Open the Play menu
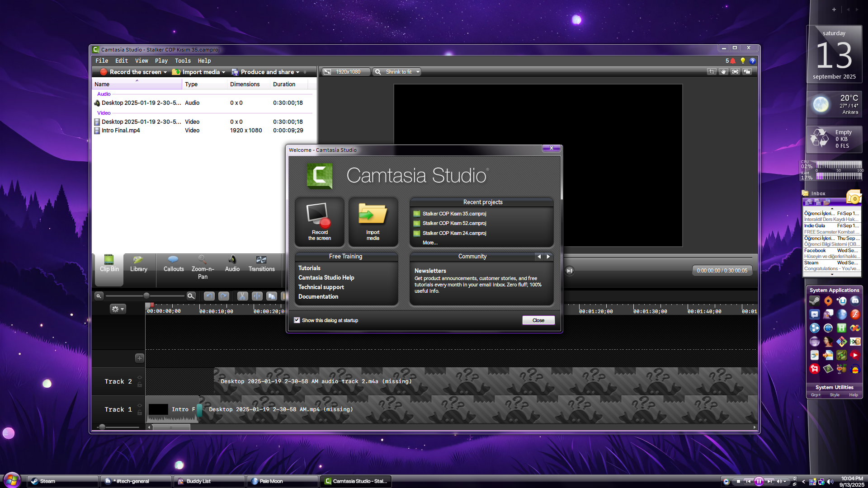This screenshot has height=488, width=868. 161,61
